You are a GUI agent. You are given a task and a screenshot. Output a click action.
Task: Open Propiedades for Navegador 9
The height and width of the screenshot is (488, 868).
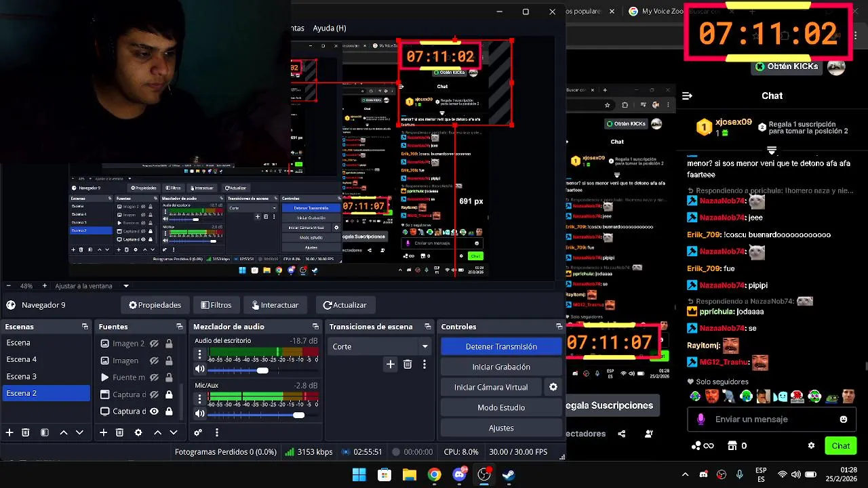[x=155, y=305]
